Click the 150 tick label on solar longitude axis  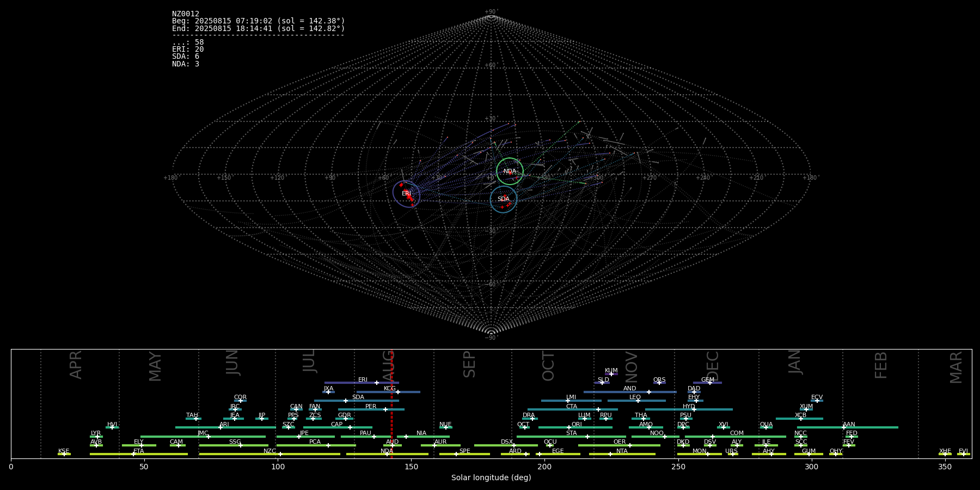point(411,467)
